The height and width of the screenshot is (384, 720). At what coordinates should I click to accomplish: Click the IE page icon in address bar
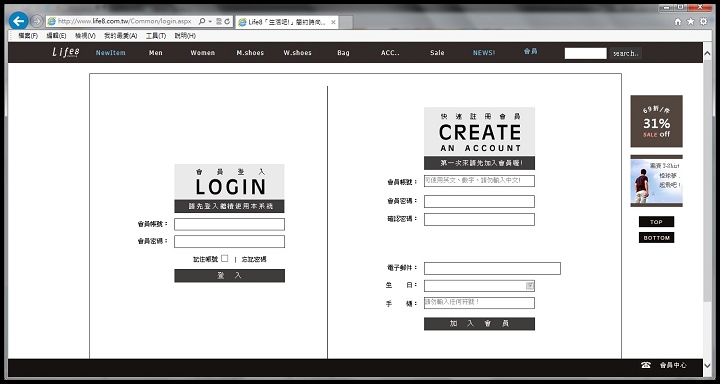coord(52,21)
